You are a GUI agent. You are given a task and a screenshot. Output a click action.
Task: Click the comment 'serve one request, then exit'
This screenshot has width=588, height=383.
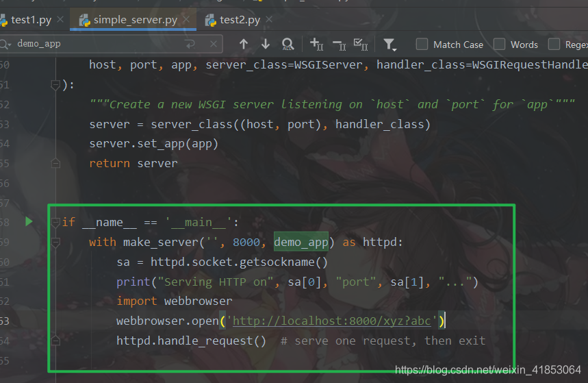[390, 341]
